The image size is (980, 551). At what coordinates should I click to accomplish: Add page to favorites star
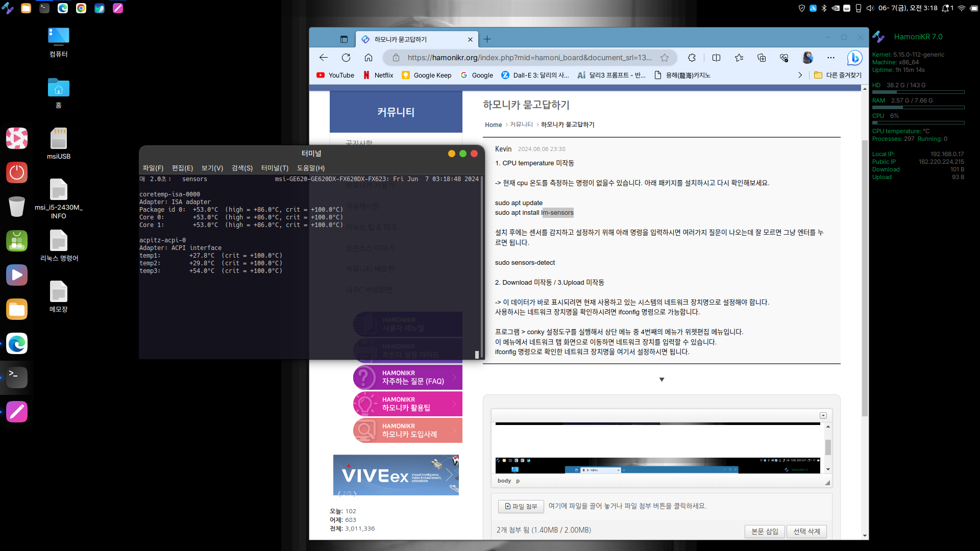coord(665,58)
